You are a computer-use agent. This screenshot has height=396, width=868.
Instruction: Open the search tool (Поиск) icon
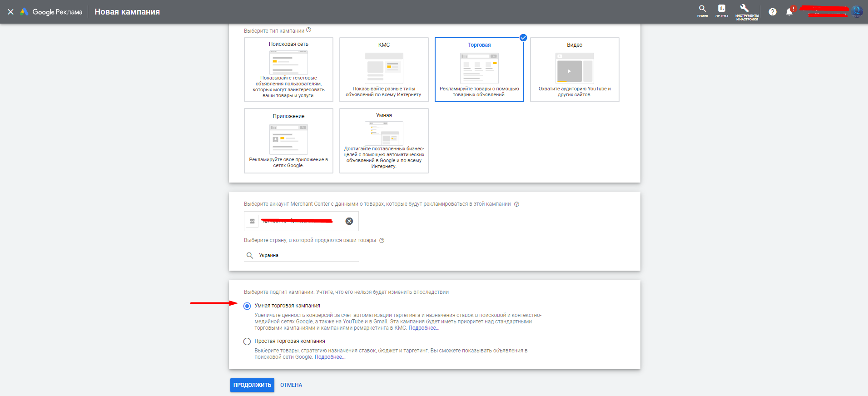[x=702, y=11]
